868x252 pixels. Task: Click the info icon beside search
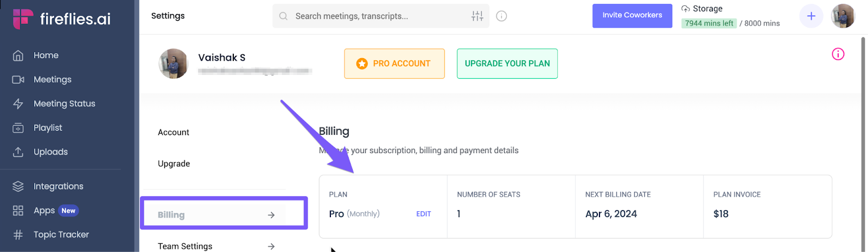pos(502,16)
